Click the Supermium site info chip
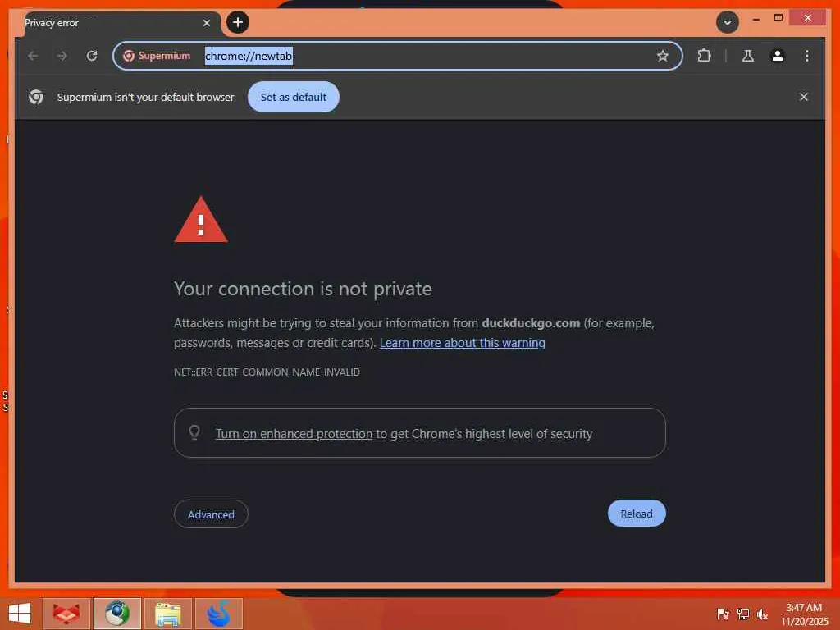 (x=157, y=56)
